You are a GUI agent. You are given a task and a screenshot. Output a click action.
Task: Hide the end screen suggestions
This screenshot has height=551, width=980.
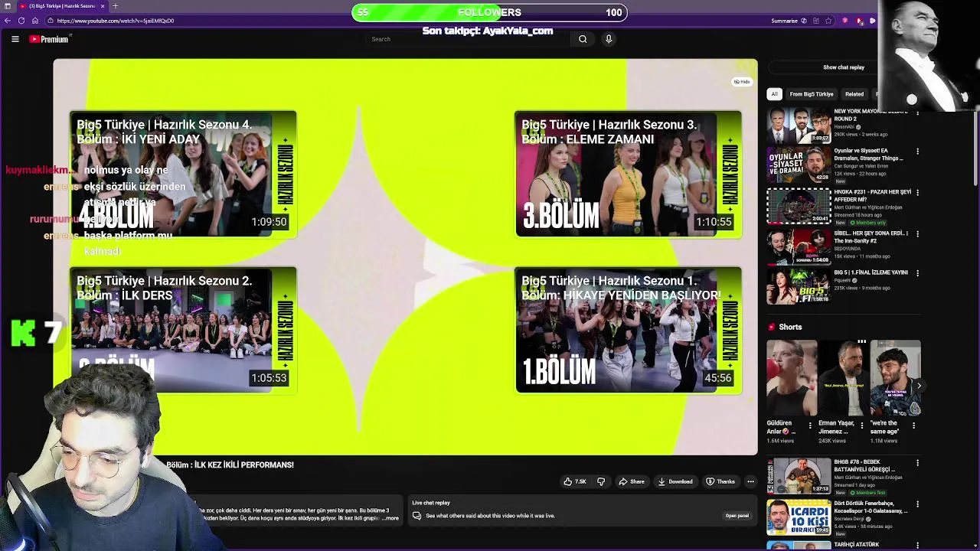742,82
